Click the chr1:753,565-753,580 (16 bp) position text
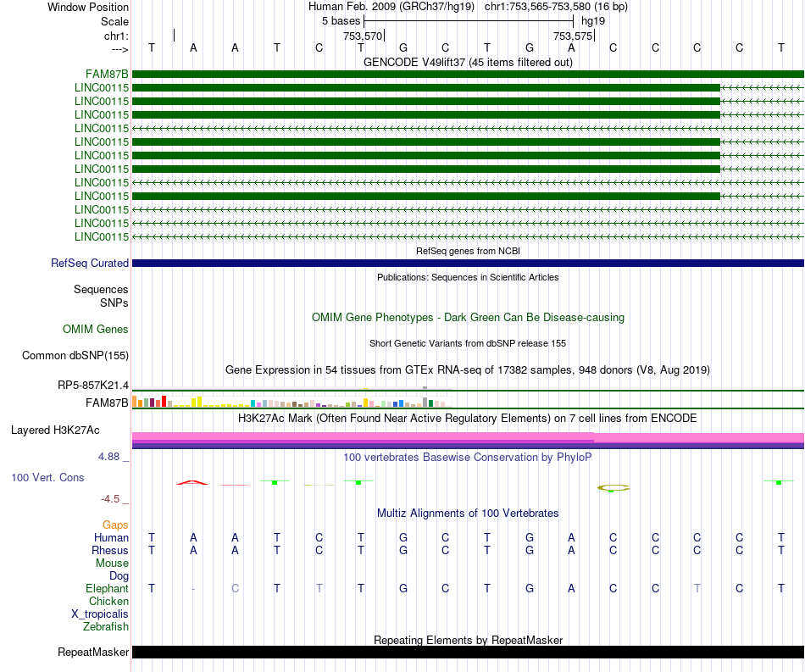This screenshot has width=805, height=672. (556, 7)
